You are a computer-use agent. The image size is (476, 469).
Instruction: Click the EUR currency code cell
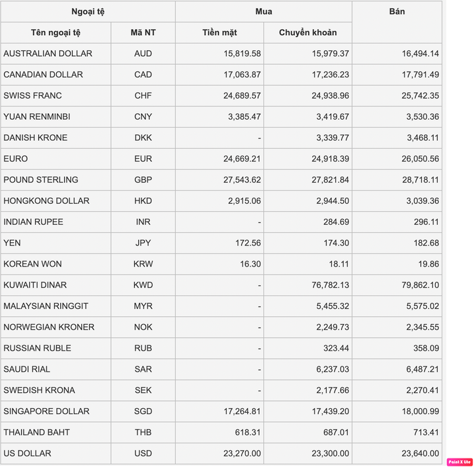click(x=143, y=159)
